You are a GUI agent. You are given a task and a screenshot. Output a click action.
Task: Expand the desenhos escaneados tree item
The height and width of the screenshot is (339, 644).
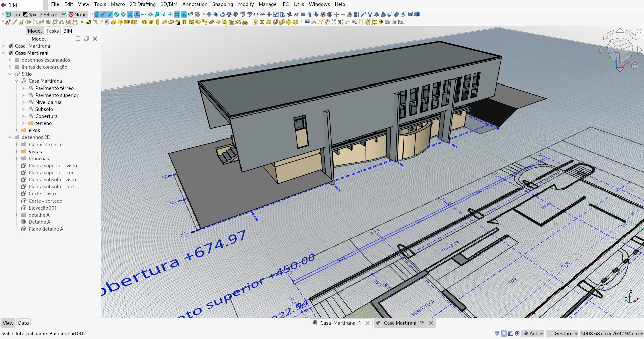coord(10,60)
